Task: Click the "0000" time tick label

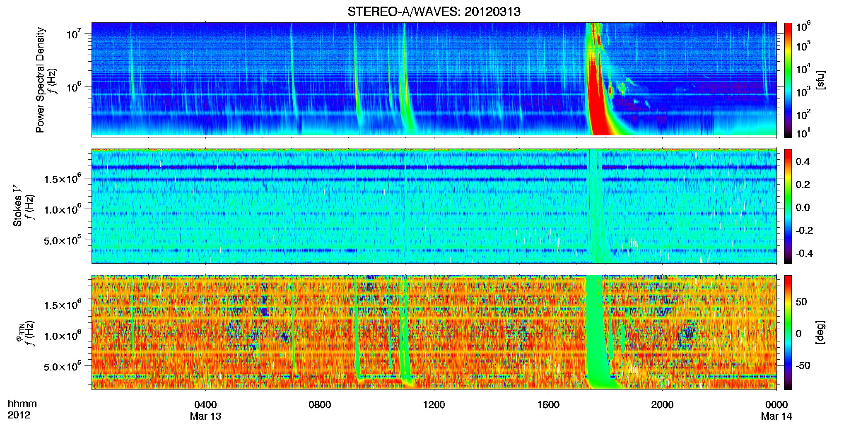Action: tap(776, 404)
